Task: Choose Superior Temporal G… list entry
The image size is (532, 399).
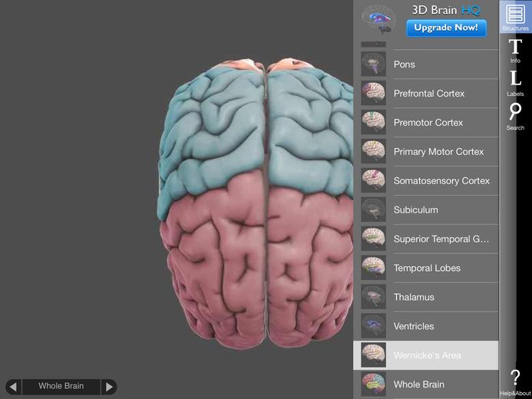Action: pos(426,239)
